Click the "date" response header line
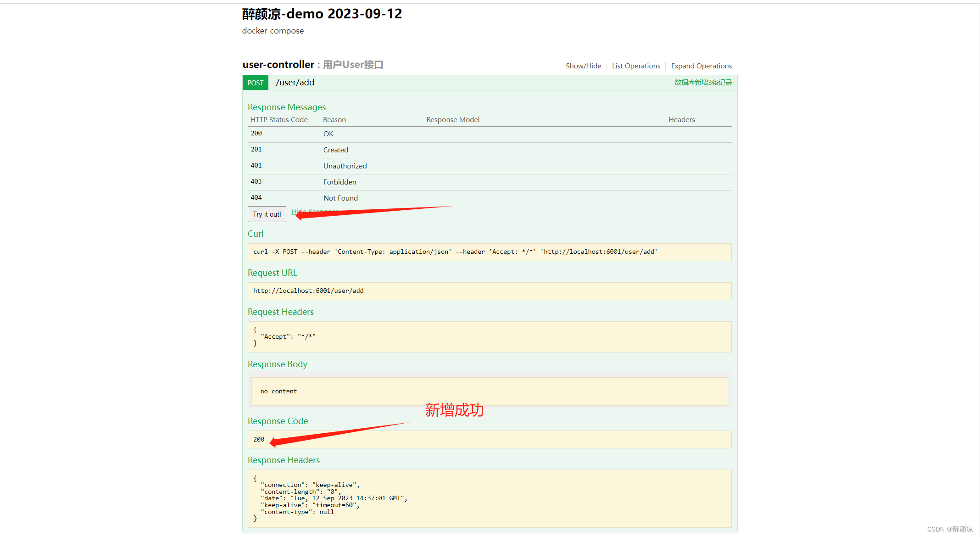Image resolution: width=980 pixels, height=537 pixels. pos(334,498)
